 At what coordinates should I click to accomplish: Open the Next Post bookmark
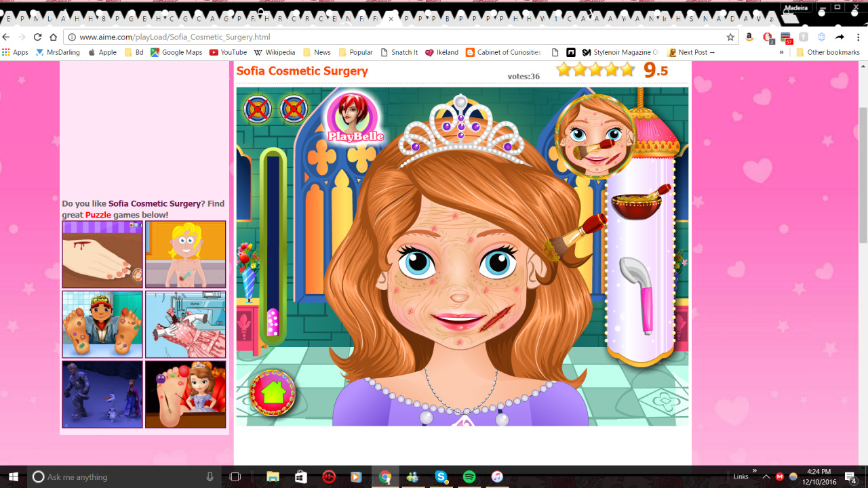692,52
